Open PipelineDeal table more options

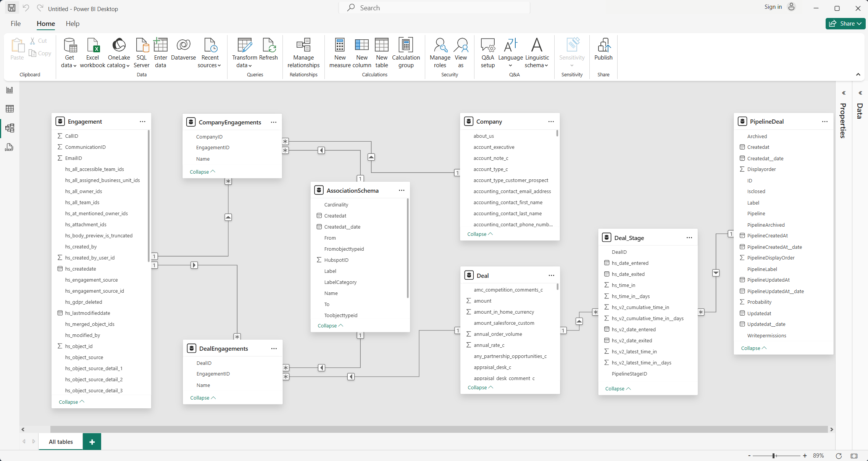[x=824, y=121]
